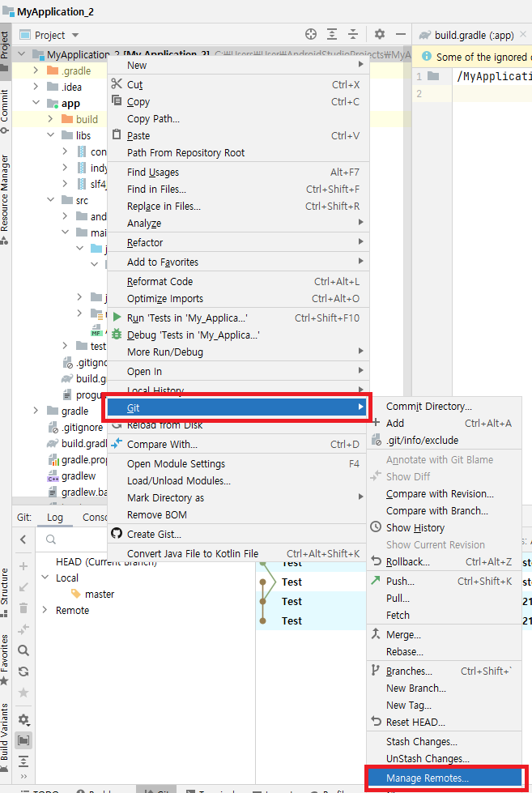Collapse the libs folder
Viewport: 532px width, 793px height.
tap(50, 135)
